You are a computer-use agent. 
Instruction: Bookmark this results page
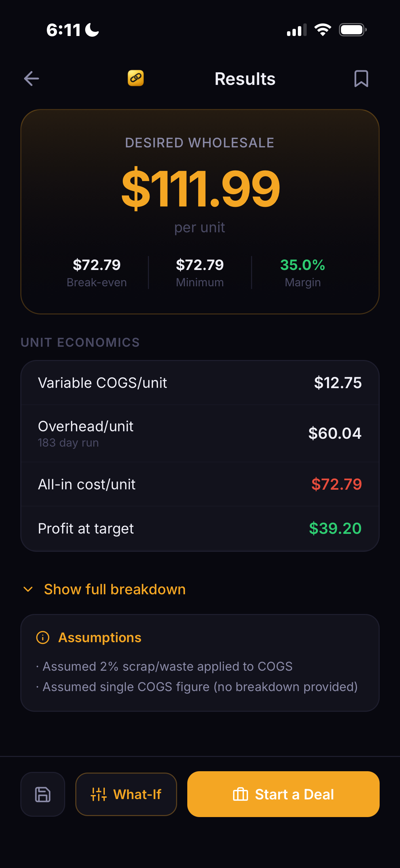(x=360, y=78)
